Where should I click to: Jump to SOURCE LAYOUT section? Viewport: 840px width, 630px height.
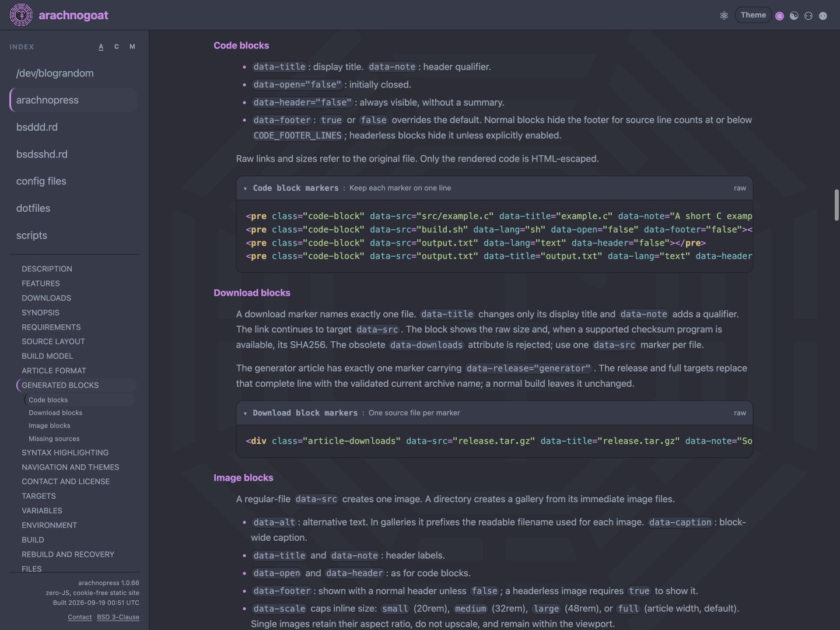(x=53, y=341)
